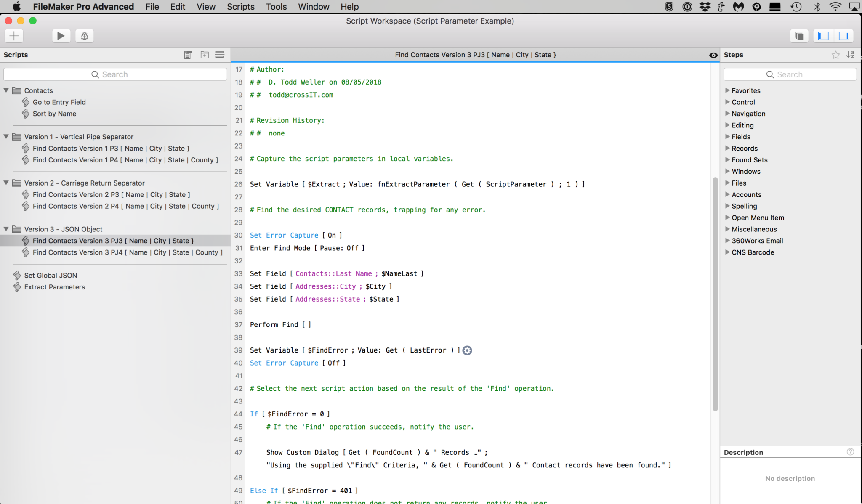
Task: Expand the 360Works Email steps category
Action: coord(727,241)
